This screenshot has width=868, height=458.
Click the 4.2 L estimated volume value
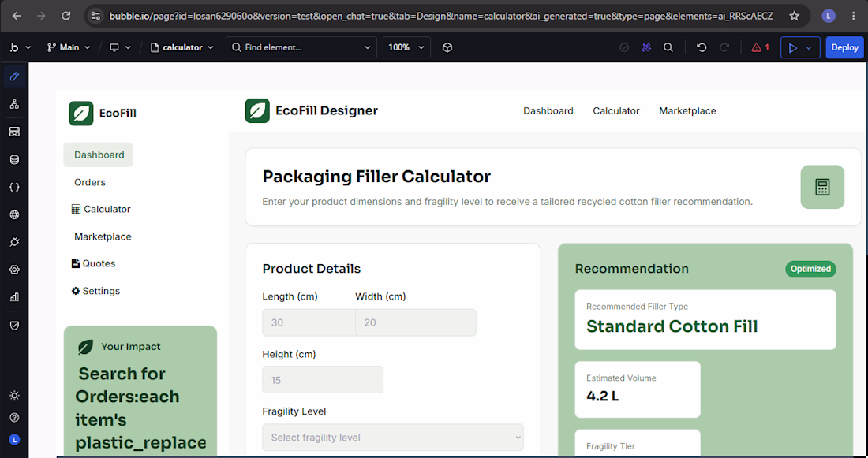pos(602,396)
